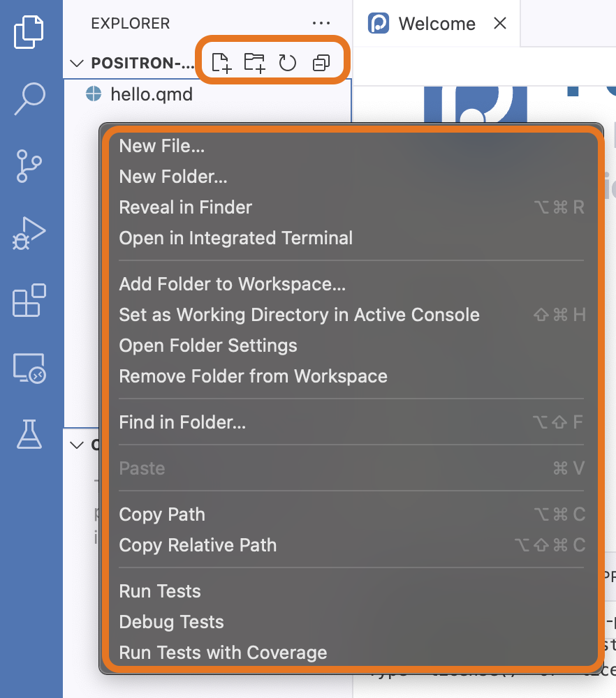Screen dimensions: 616x698
Task: Open the Run and Debug view
Action: click(x=29, y=233)
